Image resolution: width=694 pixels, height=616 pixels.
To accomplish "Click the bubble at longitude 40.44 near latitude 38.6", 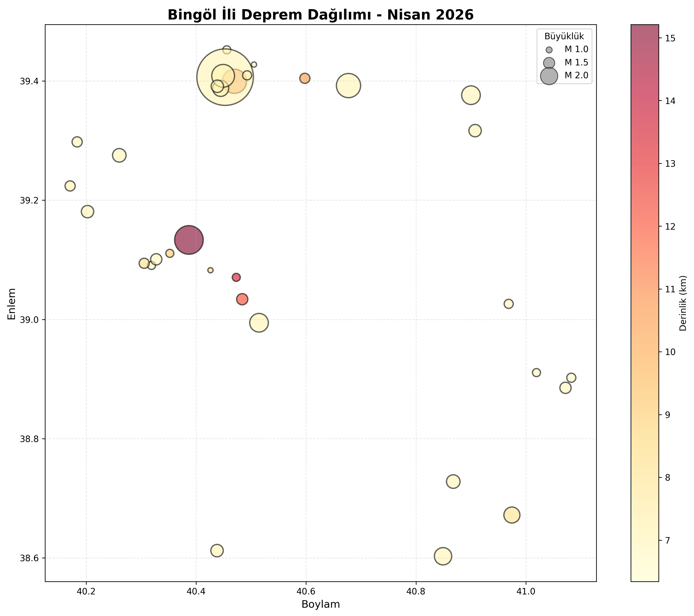I will coord(217,551).
